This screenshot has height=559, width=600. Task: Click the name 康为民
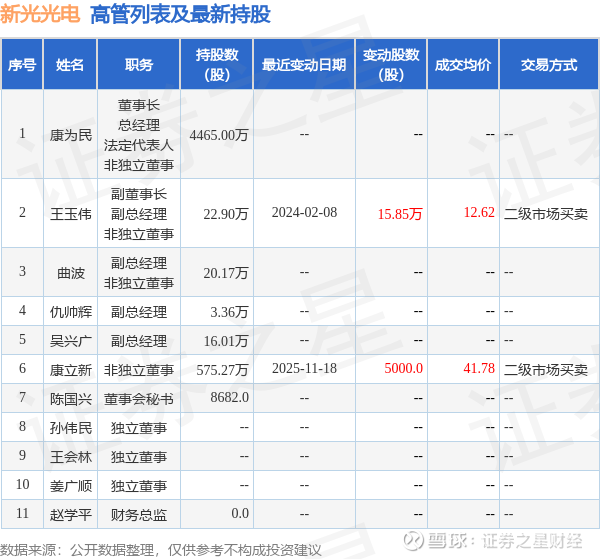[71, 135]
